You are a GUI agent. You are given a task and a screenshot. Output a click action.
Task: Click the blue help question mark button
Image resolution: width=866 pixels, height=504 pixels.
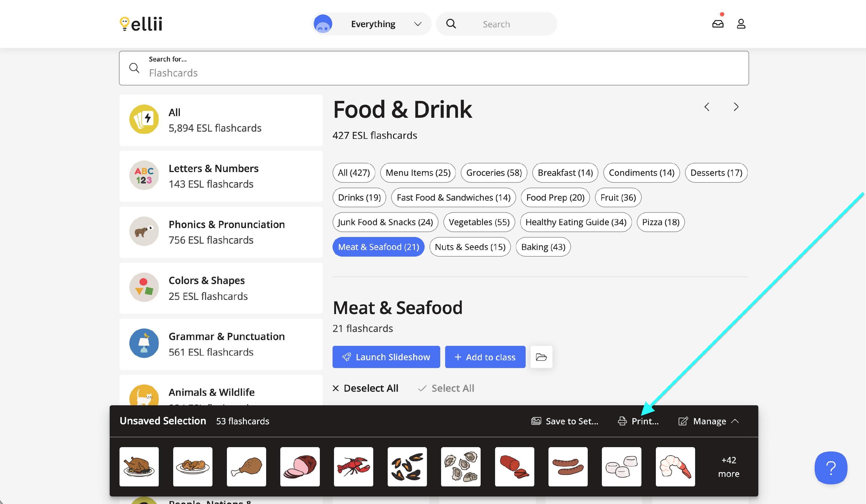pos(830,468)
